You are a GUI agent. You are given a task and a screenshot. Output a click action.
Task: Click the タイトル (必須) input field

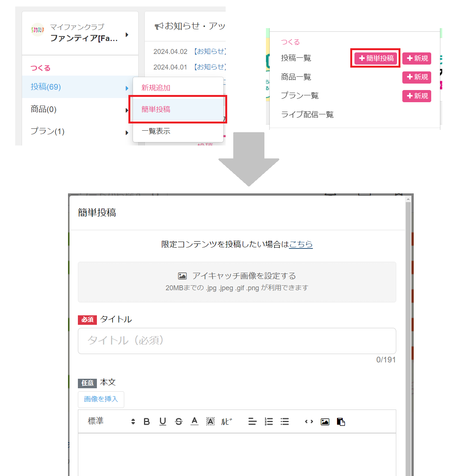tap(237, 341)
